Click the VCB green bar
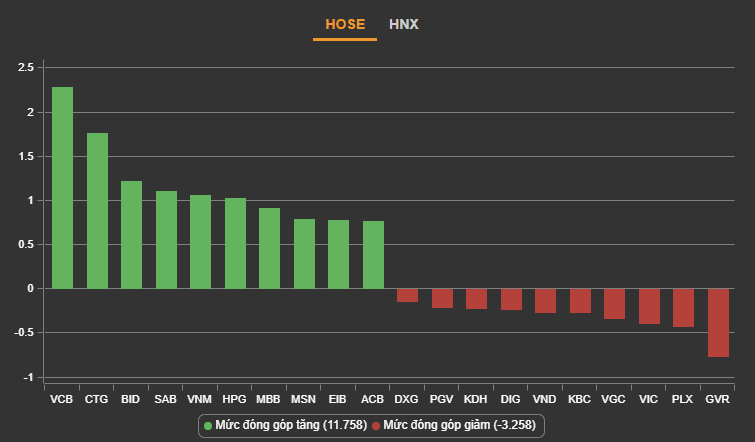The image size is (755, 442). [x=62, y=188]
